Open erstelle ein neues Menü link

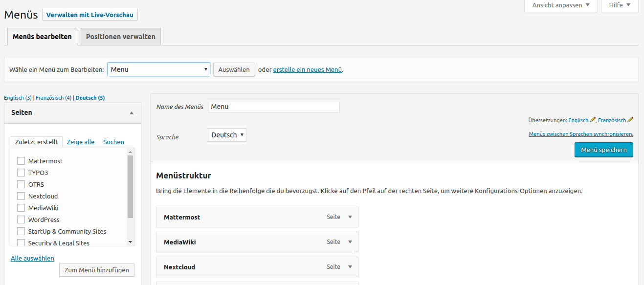tap(307, 69)
